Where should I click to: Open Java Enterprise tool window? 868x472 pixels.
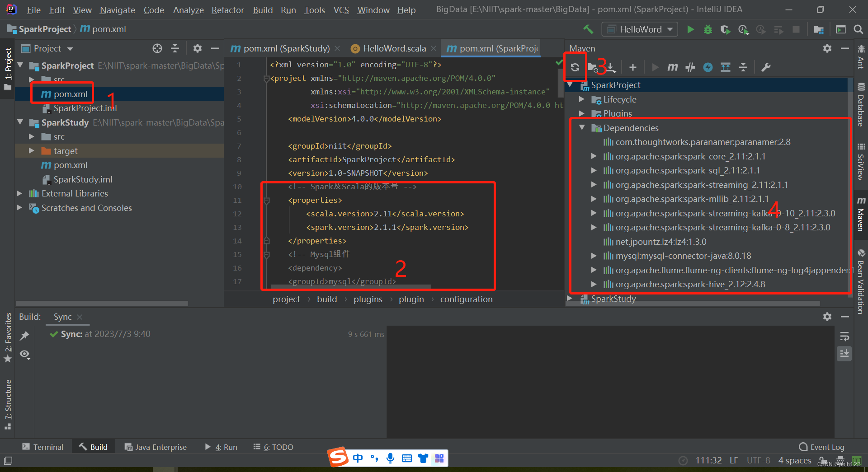click(156, 447)
